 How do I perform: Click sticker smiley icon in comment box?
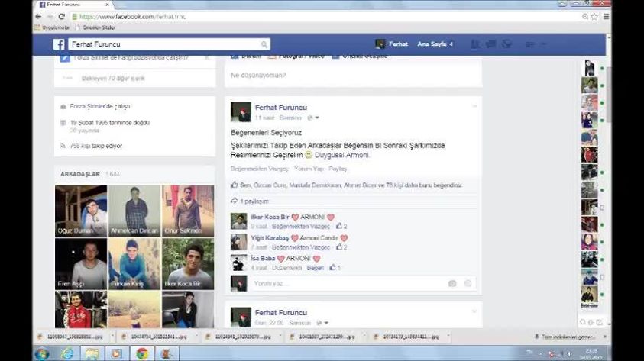point(468,283)
